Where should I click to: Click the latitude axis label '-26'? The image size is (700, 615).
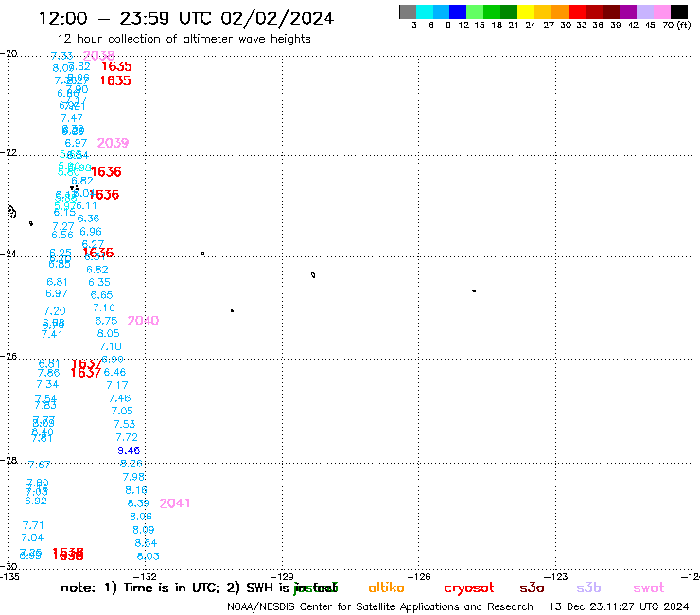(9, 357)
